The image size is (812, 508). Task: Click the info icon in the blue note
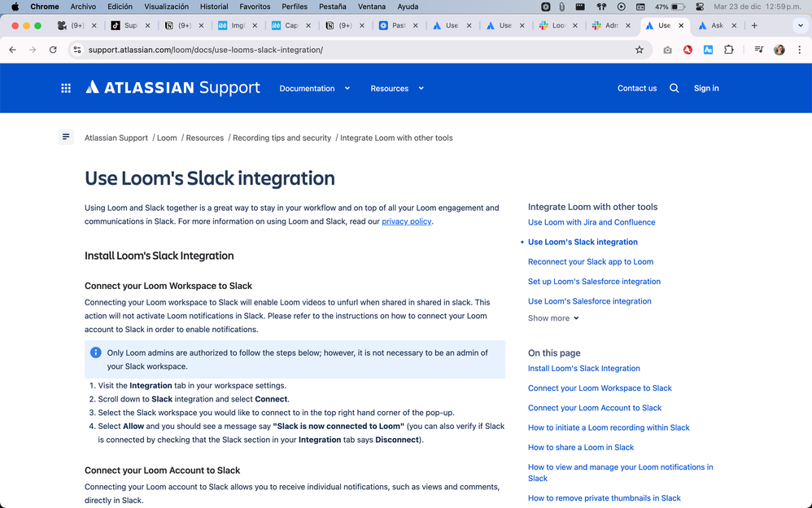tap(96, 353)
